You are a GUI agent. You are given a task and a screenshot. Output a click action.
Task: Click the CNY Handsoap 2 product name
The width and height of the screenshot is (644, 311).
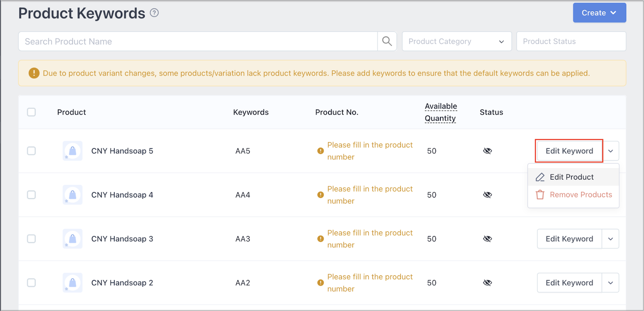(x=122, y=282)
